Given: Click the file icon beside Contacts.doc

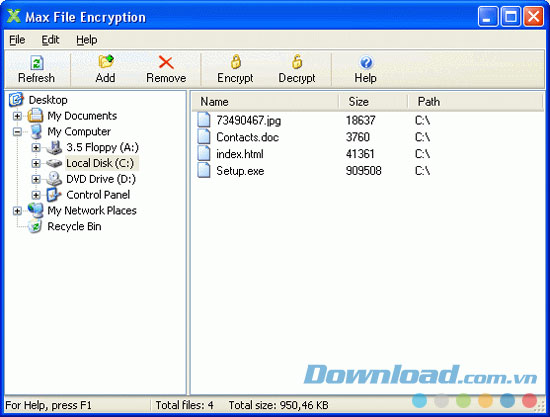Looking at the screenshot, I should (204, 136).
